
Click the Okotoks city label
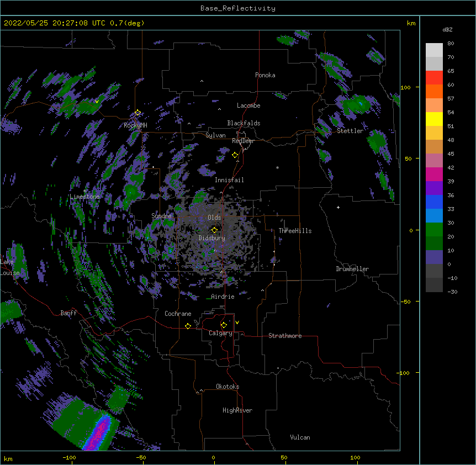[228, 387]
